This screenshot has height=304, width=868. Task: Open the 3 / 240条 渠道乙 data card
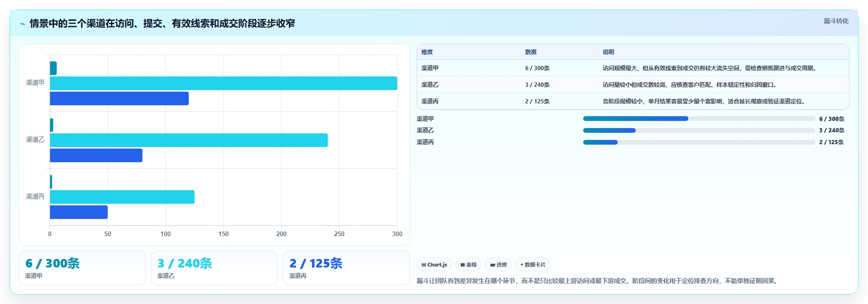click(x=214, y=268)
